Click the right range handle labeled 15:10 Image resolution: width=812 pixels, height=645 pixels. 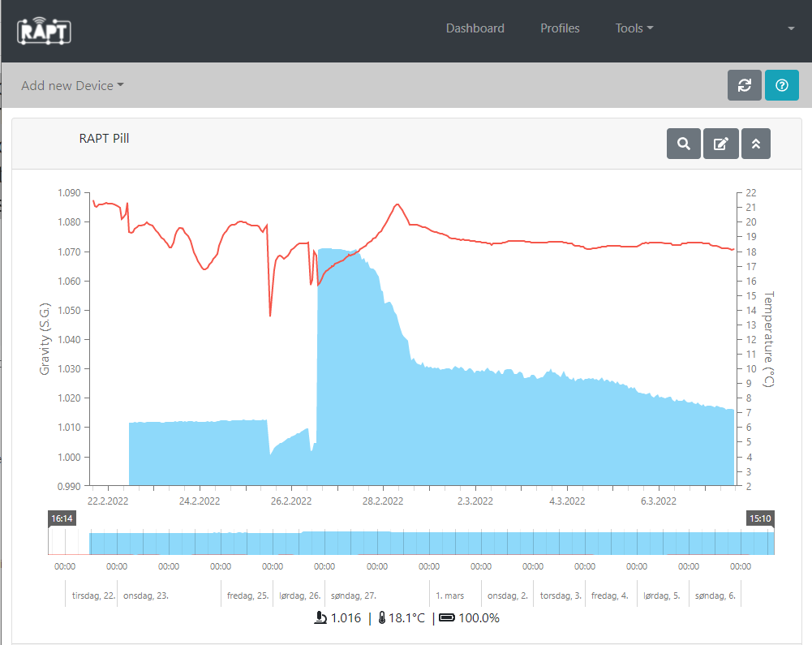[x=759, y=518]
